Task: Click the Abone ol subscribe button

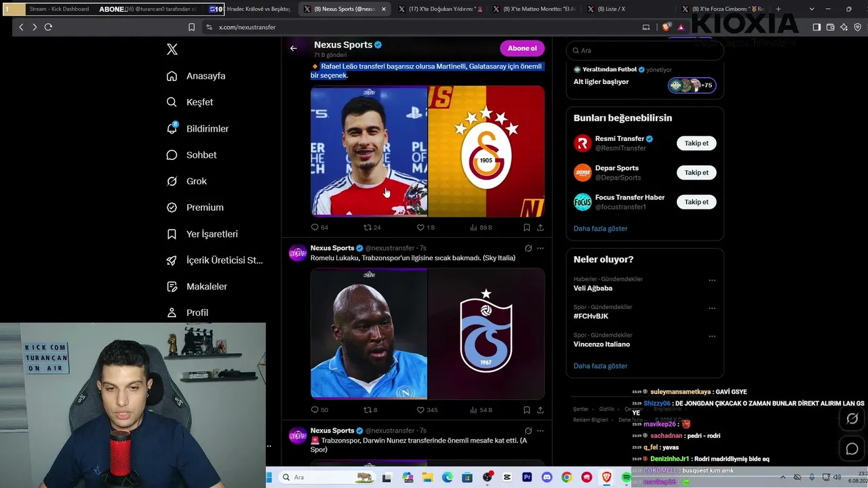Action: (x=522, y=48)
